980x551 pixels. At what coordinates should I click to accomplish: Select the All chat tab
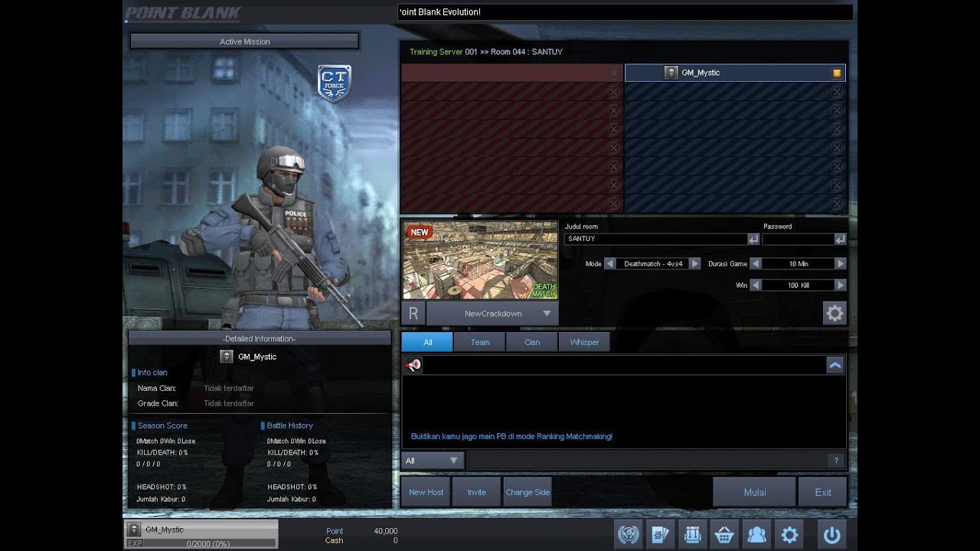427,342
